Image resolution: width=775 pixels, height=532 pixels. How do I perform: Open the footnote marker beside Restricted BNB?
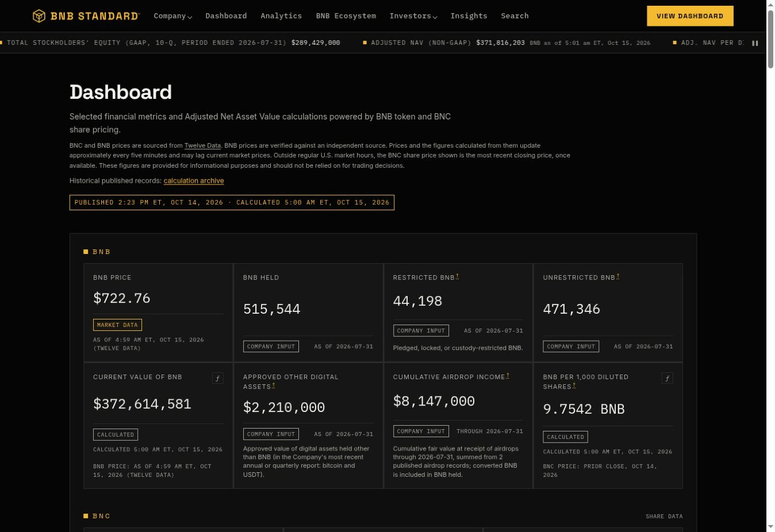pos(457,276)
